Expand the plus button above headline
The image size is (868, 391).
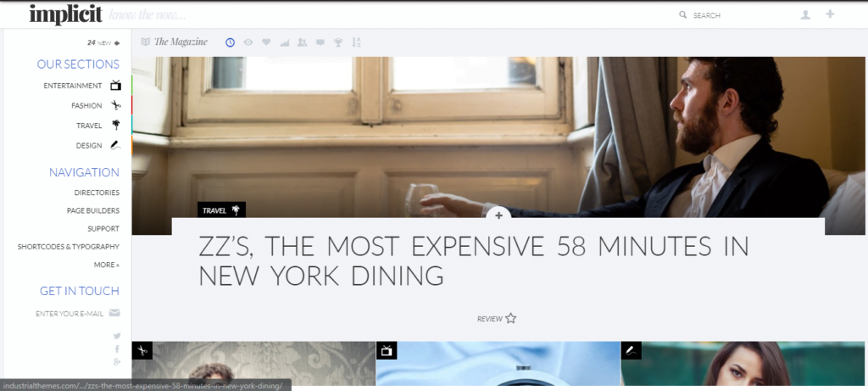click(498, 215)
